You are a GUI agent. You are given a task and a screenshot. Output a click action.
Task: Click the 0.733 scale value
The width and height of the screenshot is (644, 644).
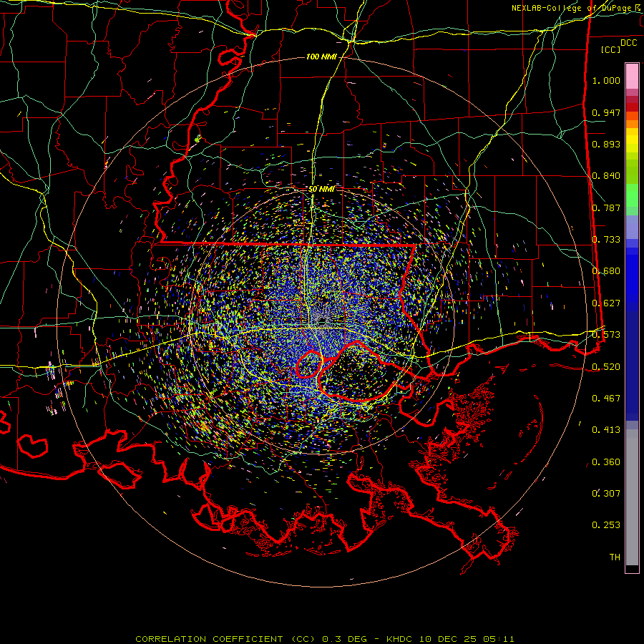pyautogui.click(x=606, y=240)
